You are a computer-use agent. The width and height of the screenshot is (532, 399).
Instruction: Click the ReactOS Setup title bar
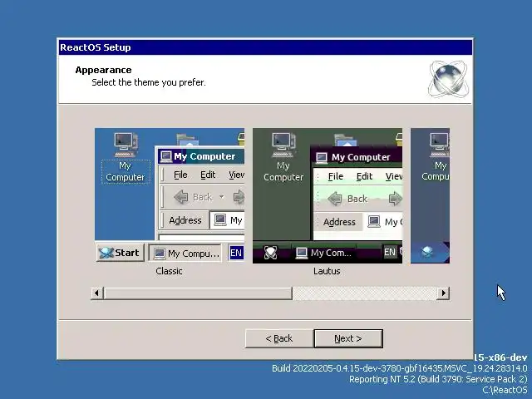(x=265, y=47)
